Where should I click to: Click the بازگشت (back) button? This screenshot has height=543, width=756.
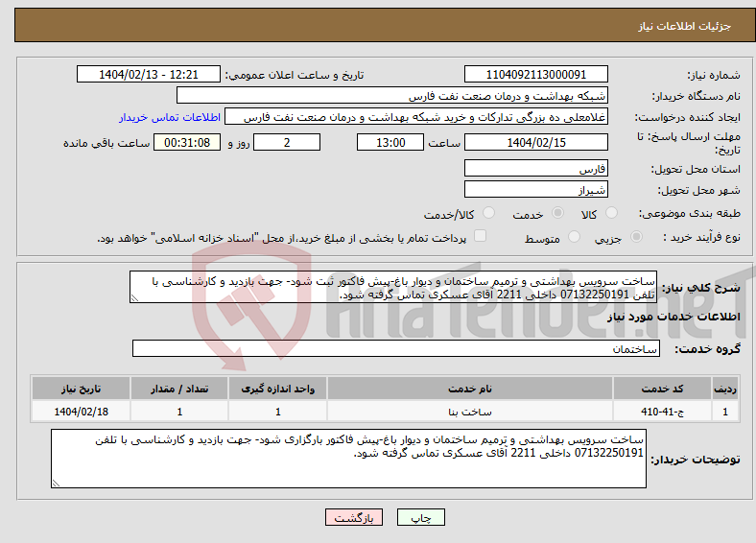coord(353,517)
